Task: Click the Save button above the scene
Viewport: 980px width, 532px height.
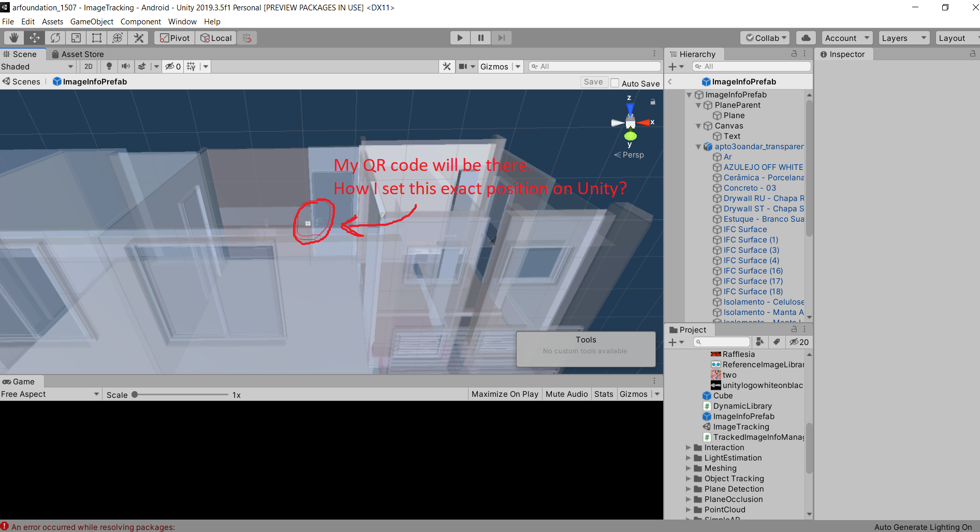Action: pyautogui.click(x=594, y=81)
